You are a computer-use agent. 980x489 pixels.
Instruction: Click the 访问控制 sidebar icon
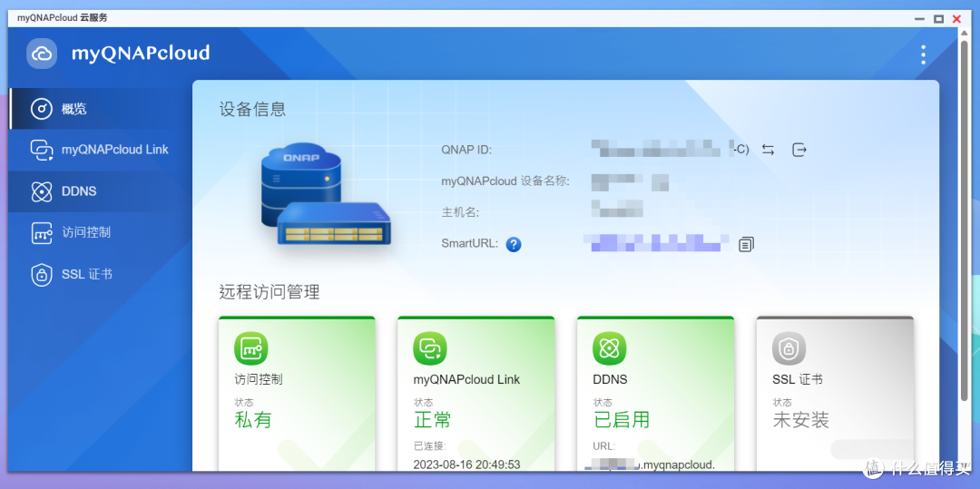(x=41, y=232)
